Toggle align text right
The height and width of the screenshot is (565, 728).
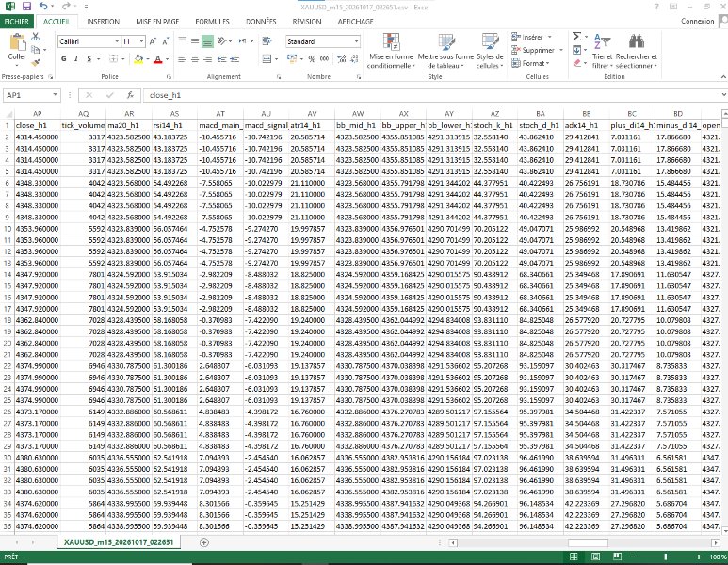point(207,59)
